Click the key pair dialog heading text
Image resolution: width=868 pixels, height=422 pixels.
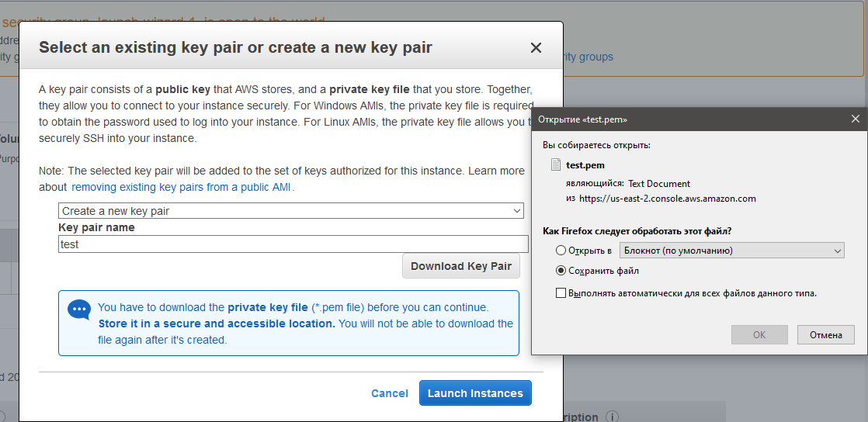click(235, 47)
